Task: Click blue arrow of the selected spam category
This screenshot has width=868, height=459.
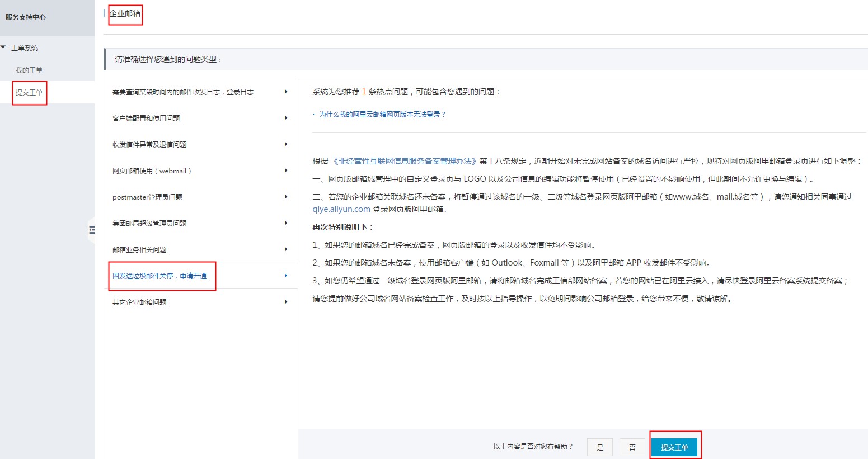Action: pyautogui.click(x=286, y=276)
